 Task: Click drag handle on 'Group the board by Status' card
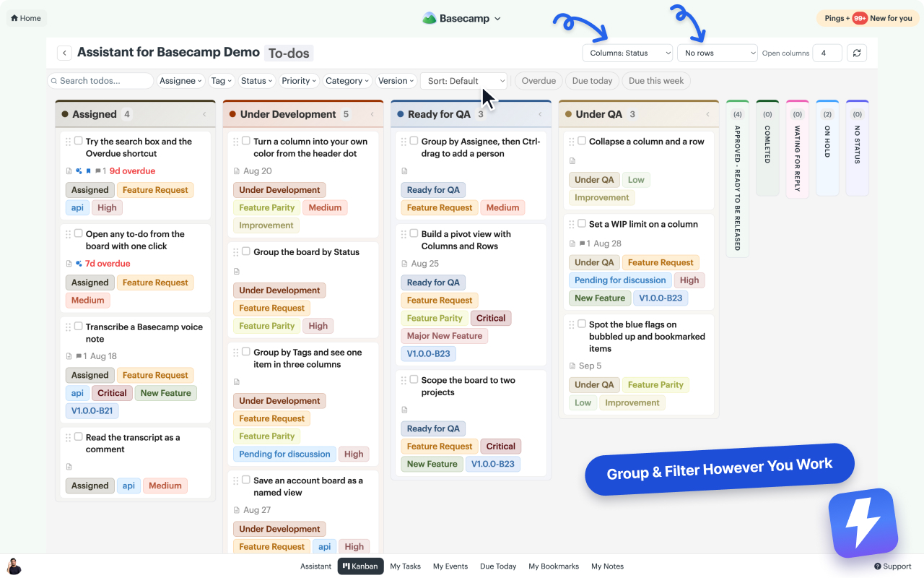point(236,252)
